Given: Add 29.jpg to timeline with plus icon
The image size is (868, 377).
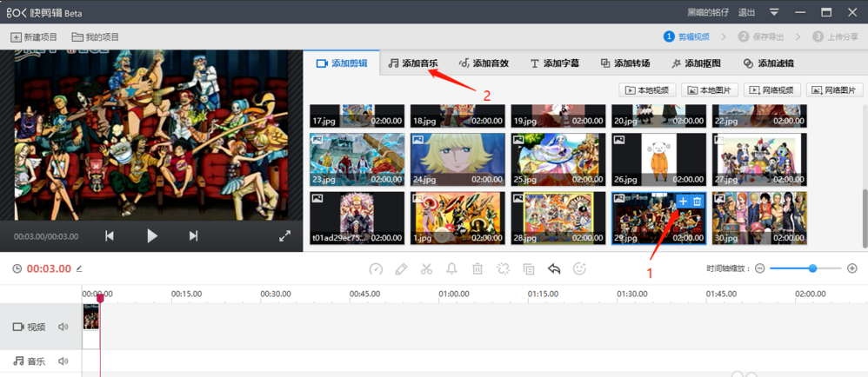Looking at the screenshot, I should (x=683, y=202).
